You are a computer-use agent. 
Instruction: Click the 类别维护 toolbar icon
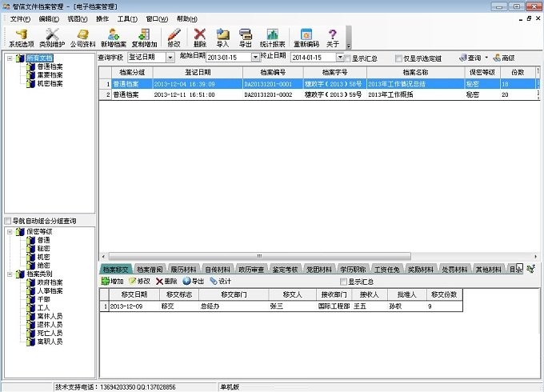[53, 38]
